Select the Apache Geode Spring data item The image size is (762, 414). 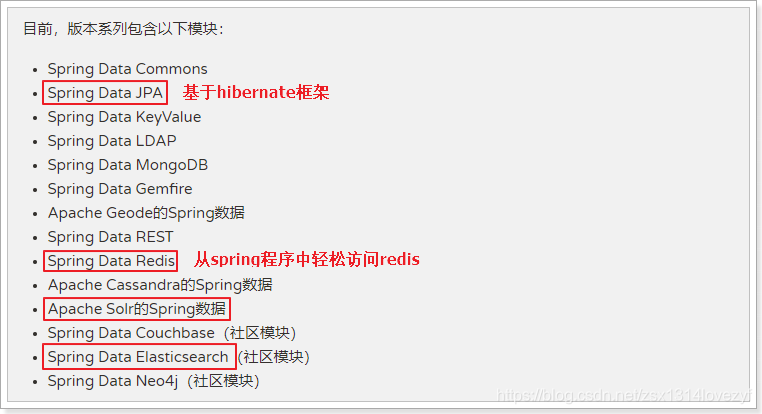pos(146,213)
